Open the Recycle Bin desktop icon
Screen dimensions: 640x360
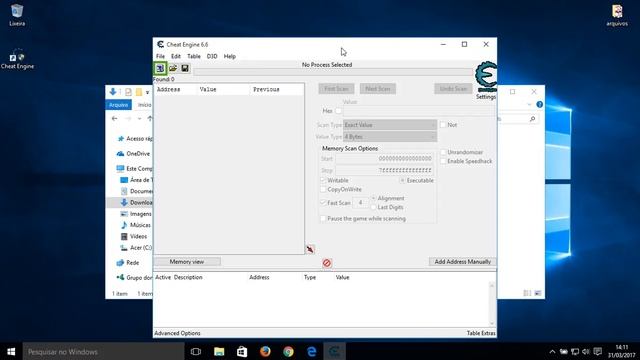pyautogui.click(x=17, y=15)
